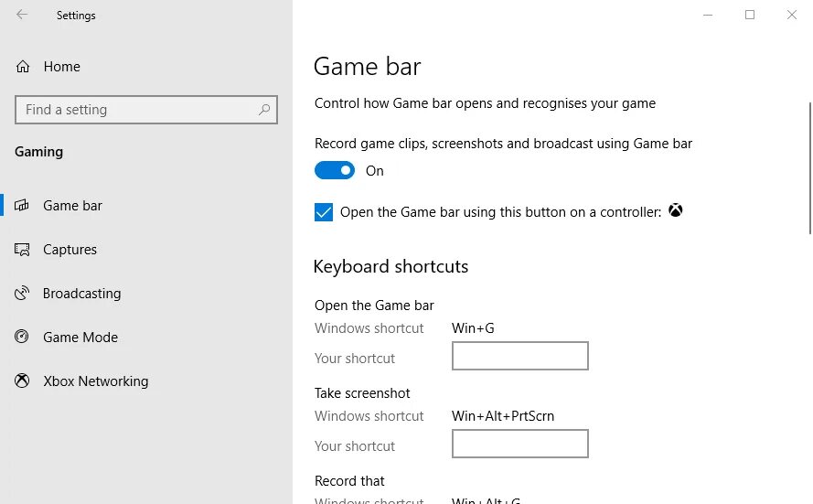The height and width of the screenshot is (504, 813).
Task: Click the Broadcasting satellite dish icon
Action: (22, 293)
